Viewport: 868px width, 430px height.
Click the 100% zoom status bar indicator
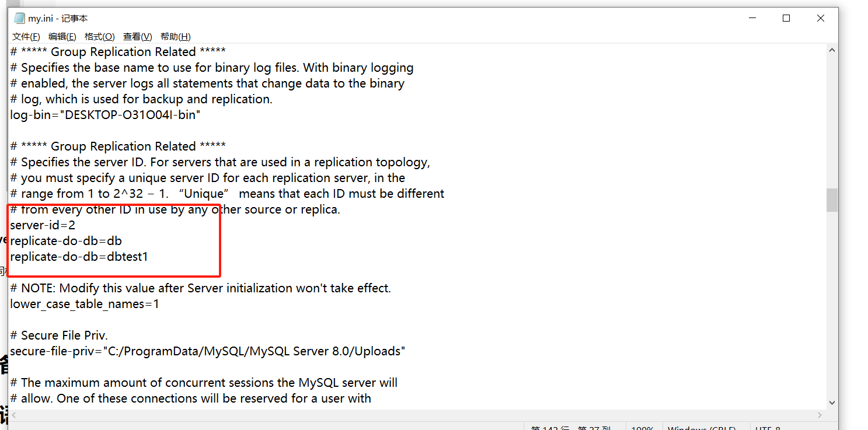pos(642,428)
